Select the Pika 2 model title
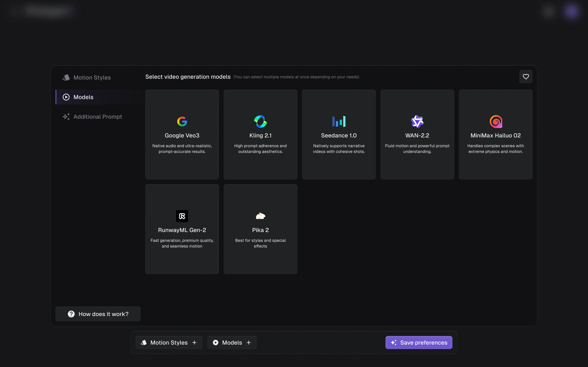The height and width of the screenshot is (367, 588). pyautogui.click(x=260, y=230)
